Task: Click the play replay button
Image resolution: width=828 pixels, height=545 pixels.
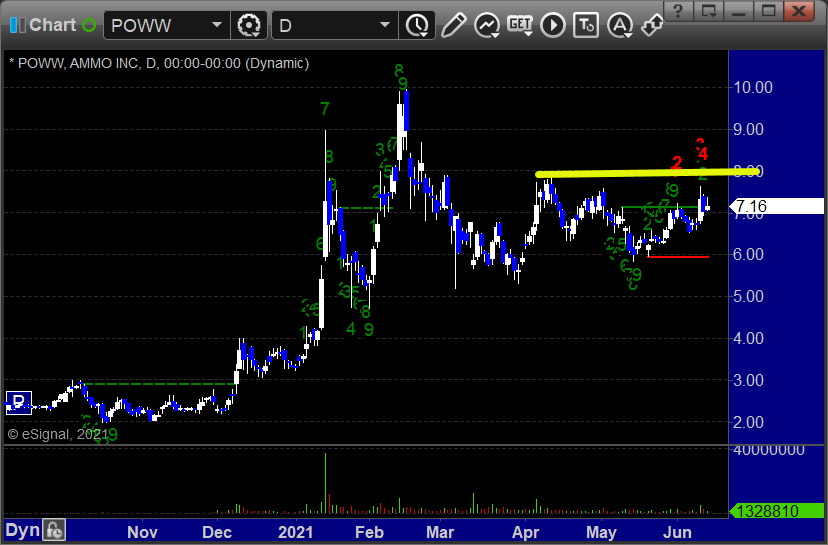Action: tap(553, 25)
